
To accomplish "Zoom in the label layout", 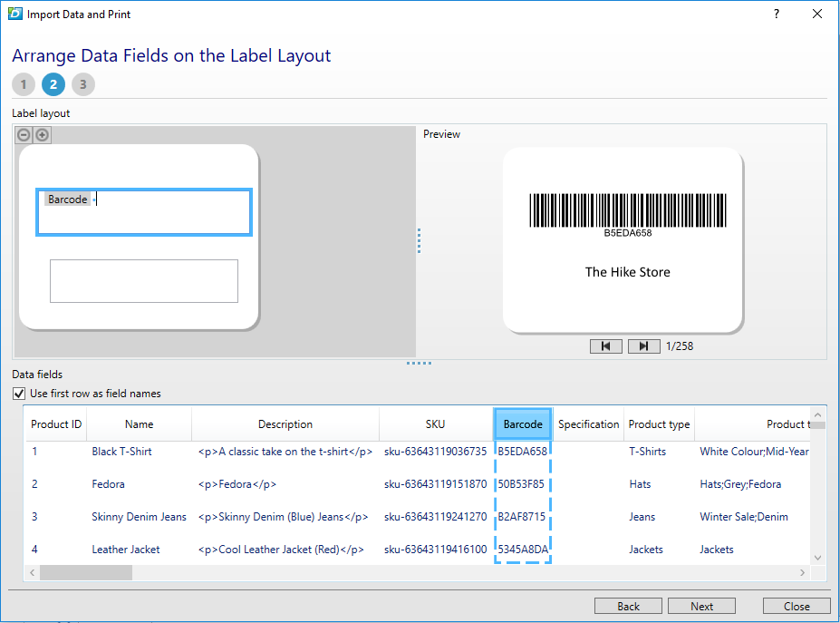I will [x=43, y=134].
